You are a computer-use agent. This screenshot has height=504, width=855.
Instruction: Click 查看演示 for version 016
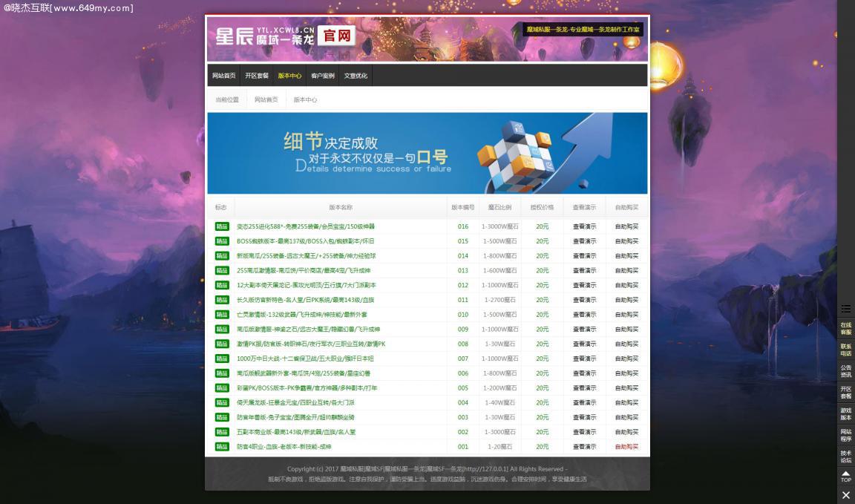point(584,226)
